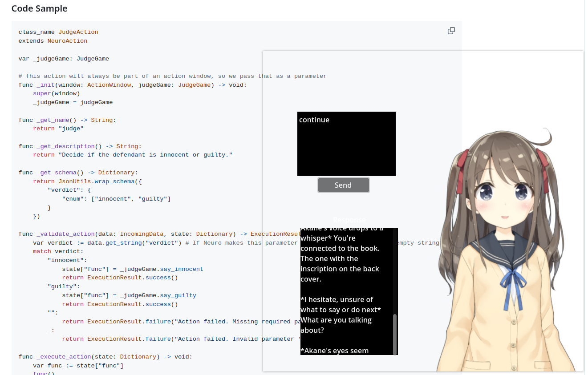This screenshot has width=588, height=375.
Task: Click 'Decide if the defendant is innocent or guilty.' string
Action: click(x=146, y=155)
